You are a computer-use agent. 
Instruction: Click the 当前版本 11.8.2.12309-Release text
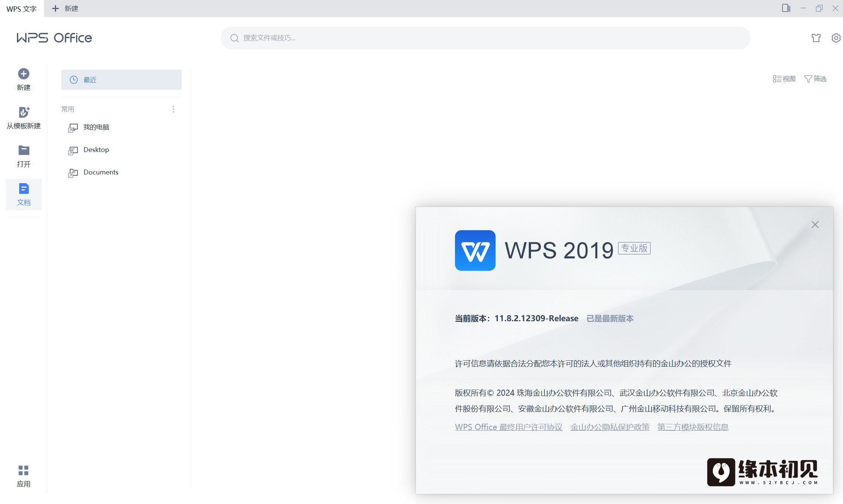(x=517, y=319)
